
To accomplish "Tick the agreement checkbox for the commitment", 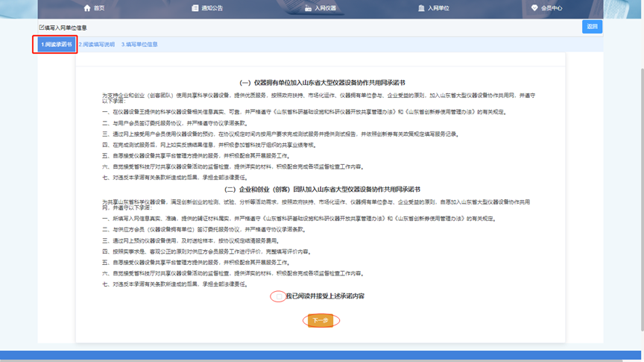I will coord(278,296).
